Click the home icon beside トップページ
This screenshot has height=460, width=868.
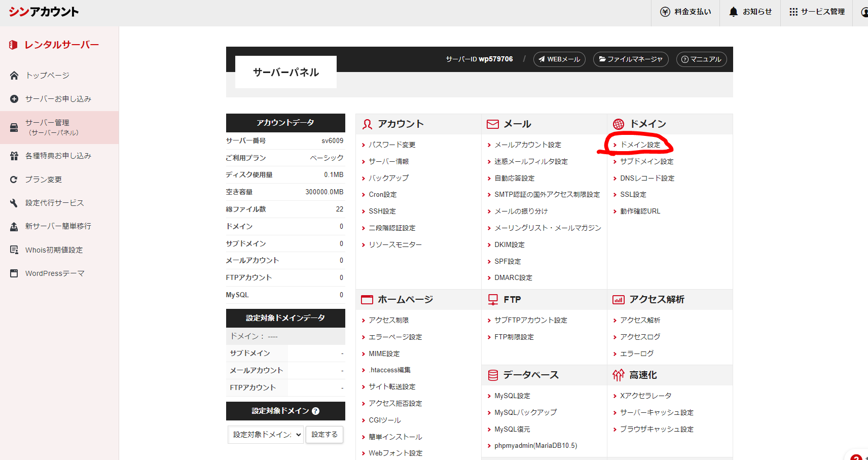click(x=14, y=76)
